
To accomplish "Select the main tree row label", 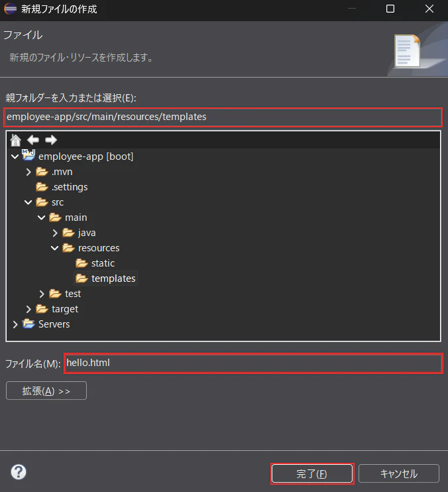I will click(x=76, y=217).
